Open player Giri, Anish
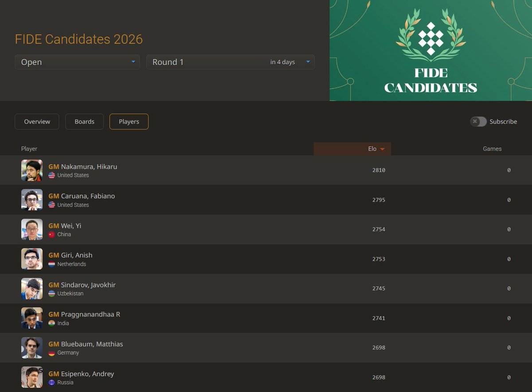The width and height of the screenshot is (532, 392). tap(70, 255)
